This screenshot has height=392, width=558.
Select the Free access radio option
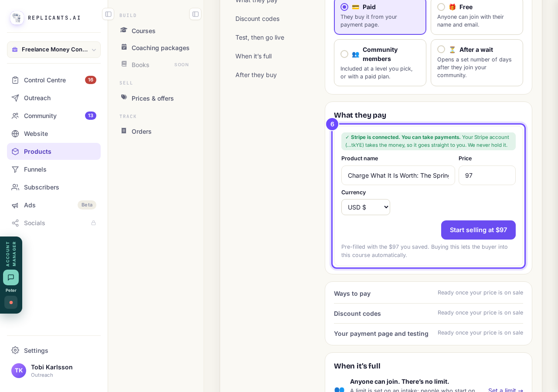(x=441, y=7)
